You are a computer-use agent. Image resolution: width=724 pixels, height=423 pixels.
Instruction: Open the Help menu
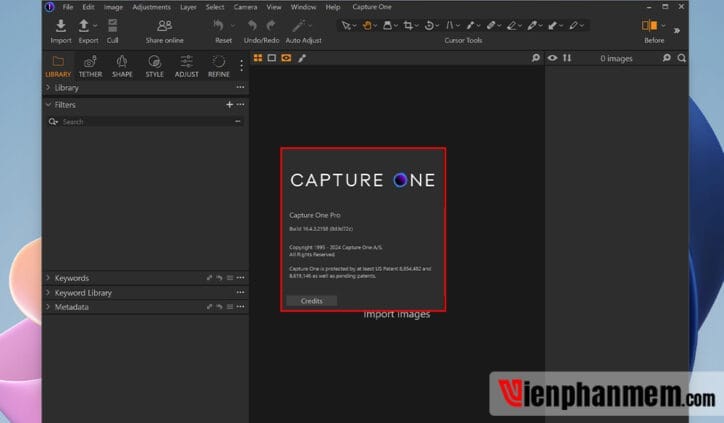pos(332,7)
